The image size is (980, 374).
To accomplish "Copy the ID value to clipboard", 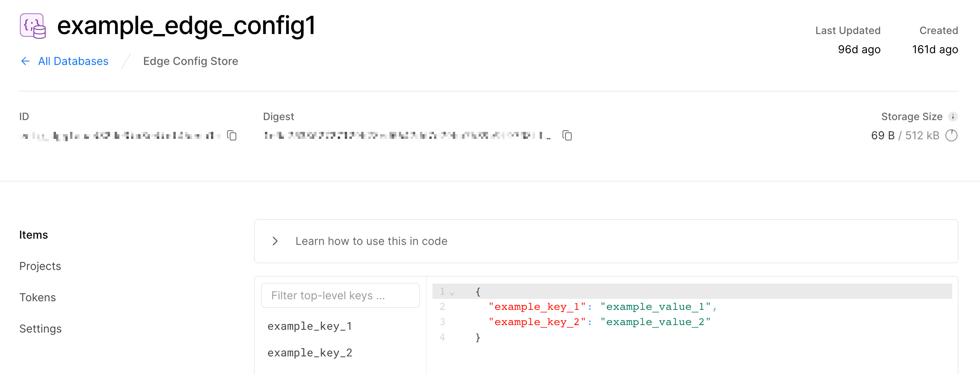I will click(232, 136).
